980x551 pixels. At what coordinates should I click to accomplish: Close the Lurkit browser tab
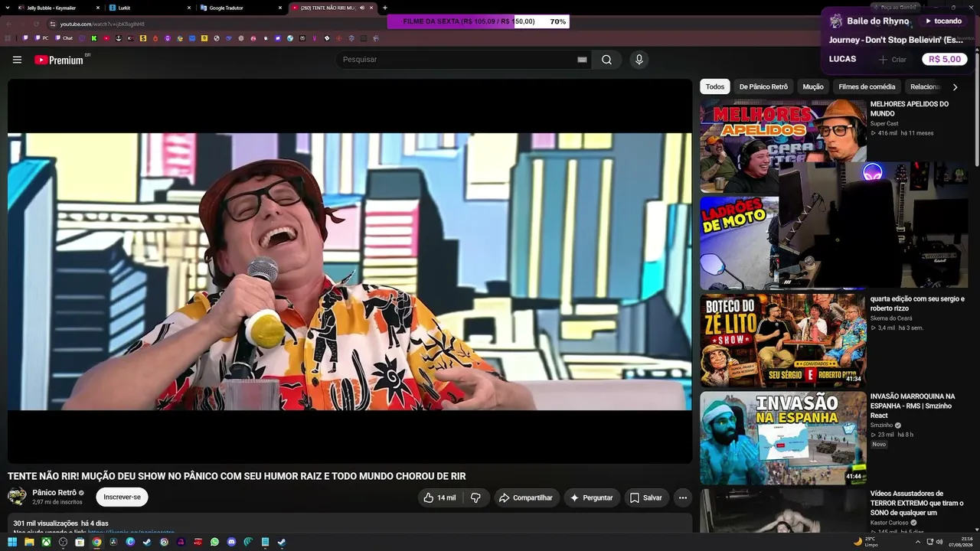[x=188, y=8]
